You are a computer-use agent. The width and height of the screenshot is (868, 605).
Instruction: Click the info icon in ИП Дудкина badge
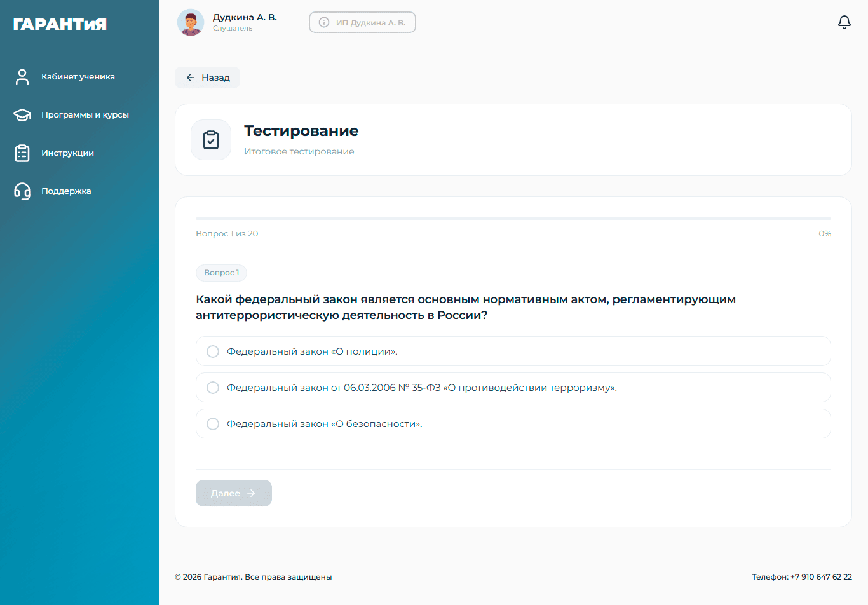click(324, 22)
